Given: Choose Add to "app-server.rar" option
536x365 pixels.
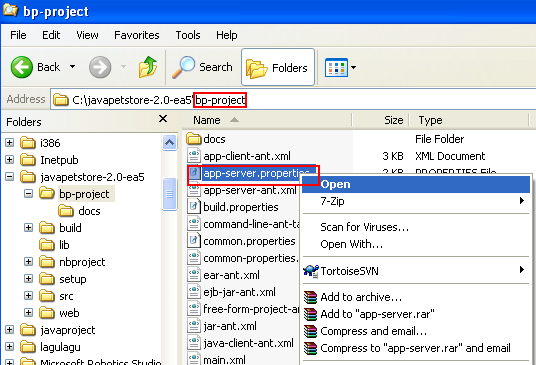Looking at the screenshot, I should [x=416, y=314].
